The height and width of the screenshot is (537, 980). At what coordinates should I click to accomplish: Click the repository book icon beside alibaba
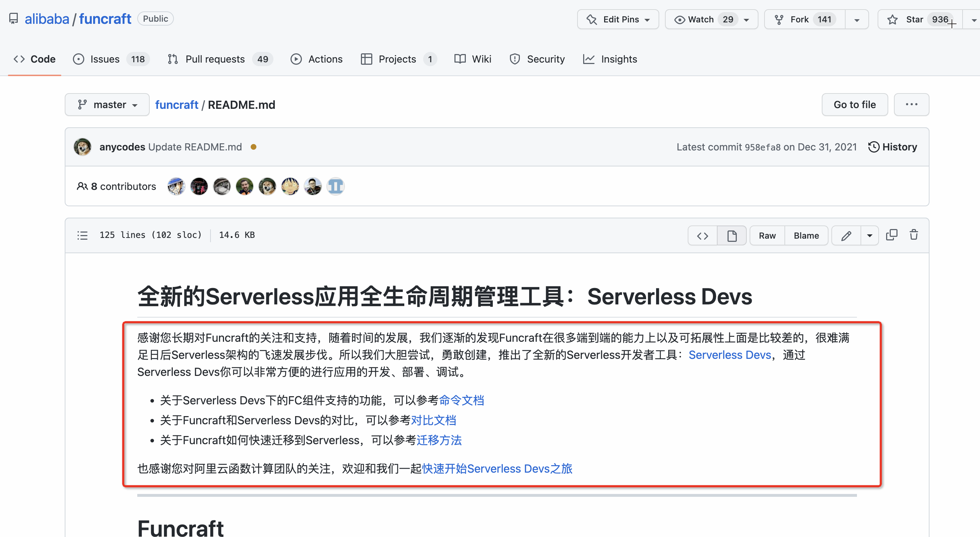pos(13,18)
